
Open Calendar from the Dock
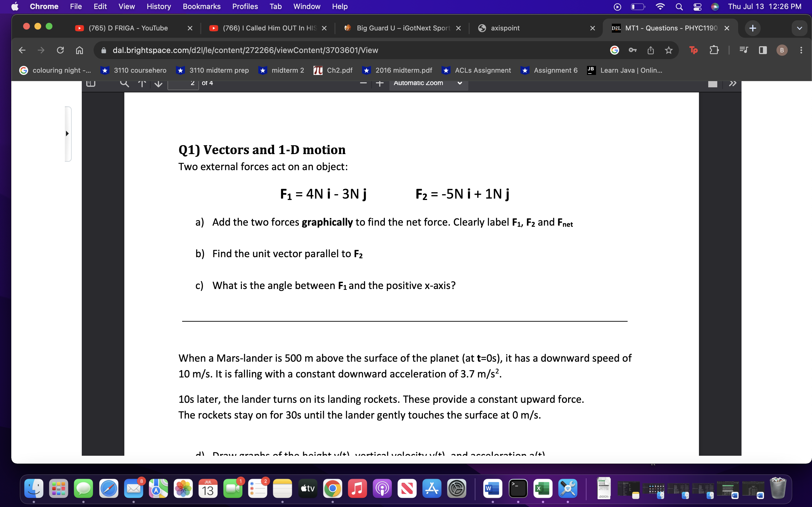[208, 489]
